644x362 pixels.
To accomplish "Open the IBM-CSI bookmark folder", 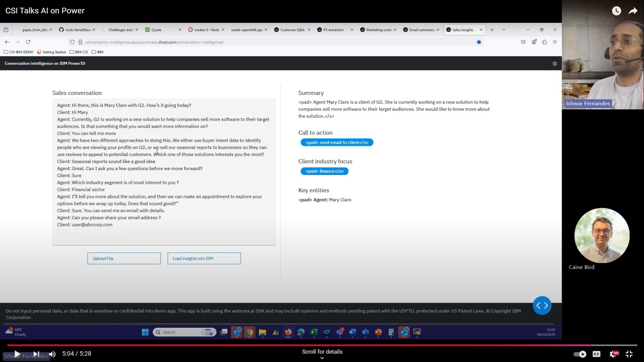I will point(79,52).
